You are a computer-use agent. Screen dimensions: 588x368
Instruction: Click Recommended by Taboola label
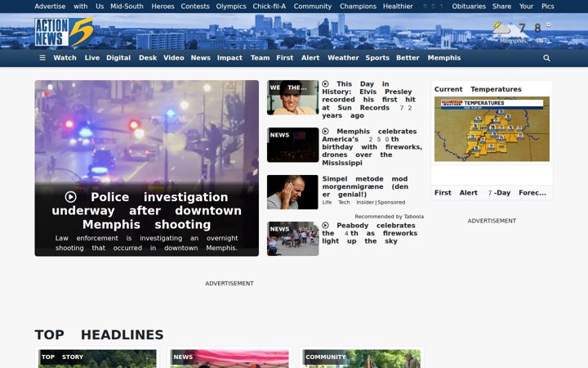390,217
